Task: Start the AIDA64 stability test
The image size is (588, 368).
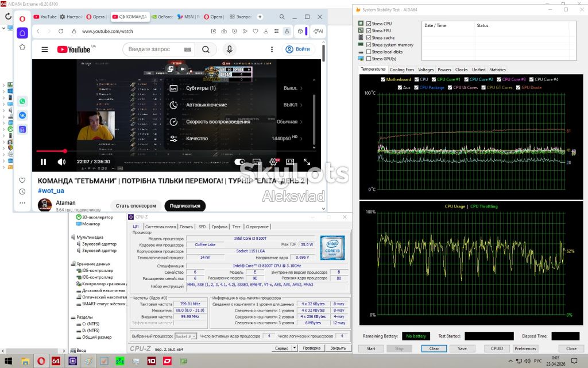Action: (x=371, y=348)
